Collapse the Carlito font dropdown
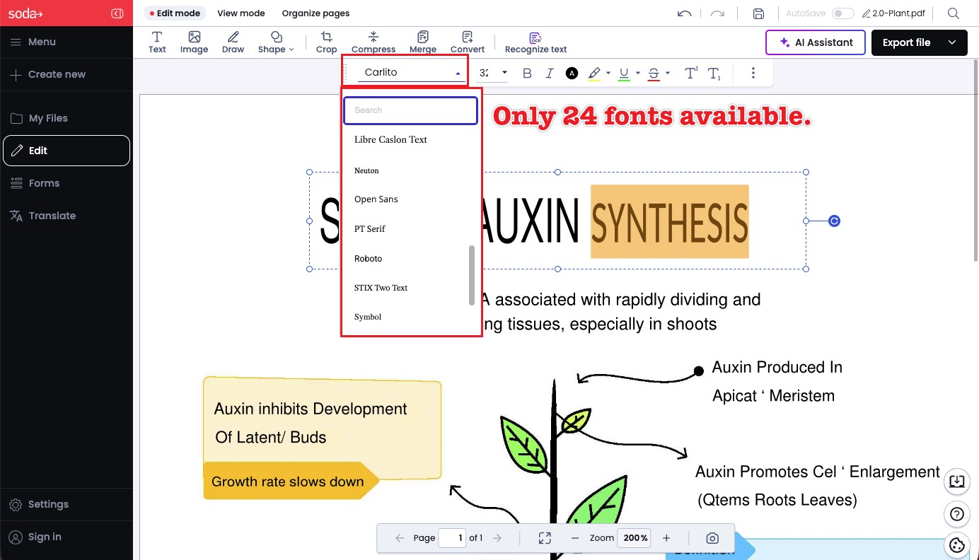Viewport: 979px width, 560px height. (458, 73)
